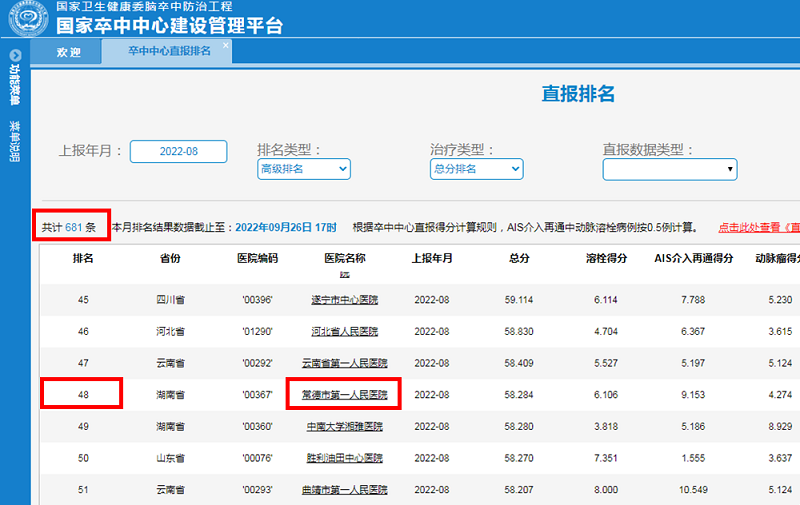Select the 卒中中心直报排名 tab
Image resolution: width=800 pixels, height=505 pixels.
pos(169,52)
